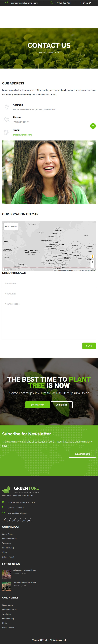Open footer Facebook circle icon
The image size is (98, 644).
click(x=4, y=520)
